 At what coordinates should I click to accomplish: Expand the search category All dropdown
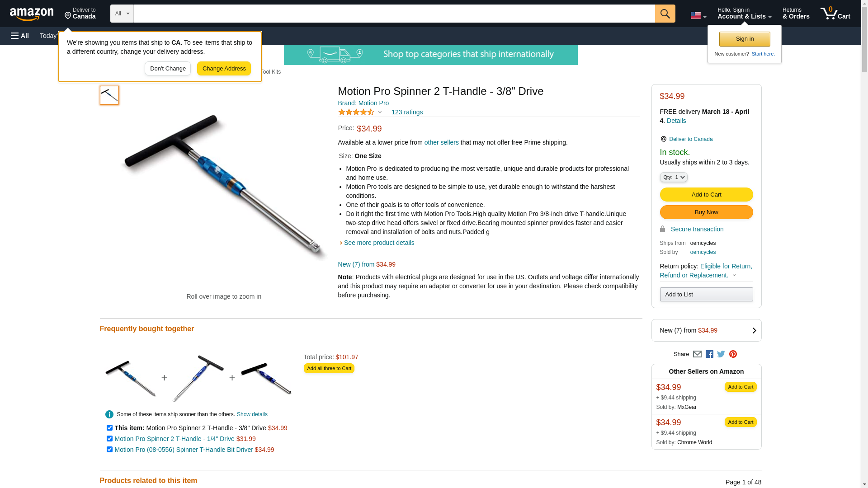[122, 14]
